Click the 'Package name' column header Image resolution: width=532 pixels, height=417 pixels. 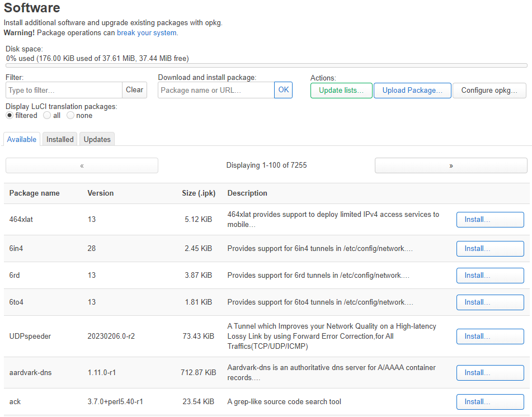[x=34, y=193]
